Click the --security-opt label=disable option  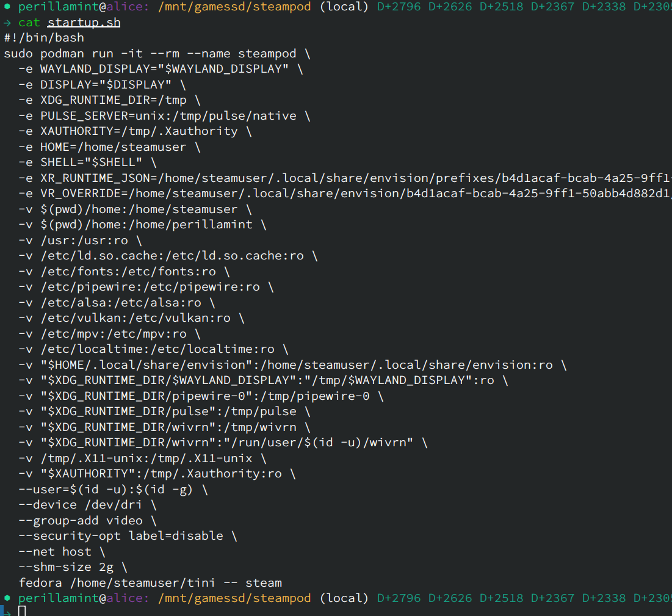[128, 536]
